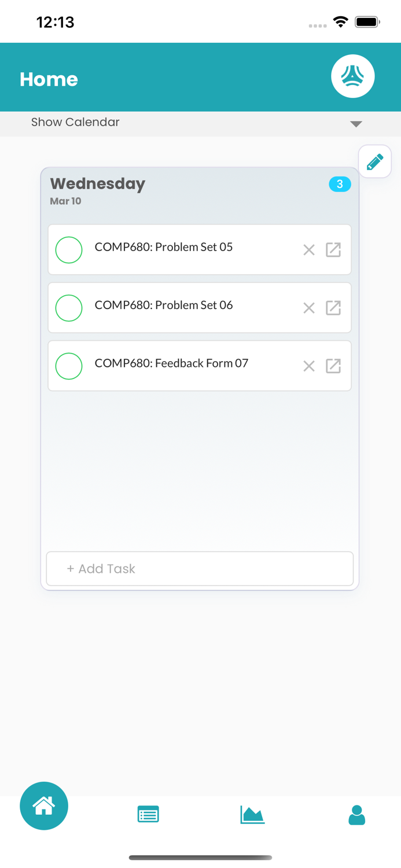The height and width of the screenshot is (868, 401).
Task: Check off Problem Set 06 circle
Action: point(69,308)
